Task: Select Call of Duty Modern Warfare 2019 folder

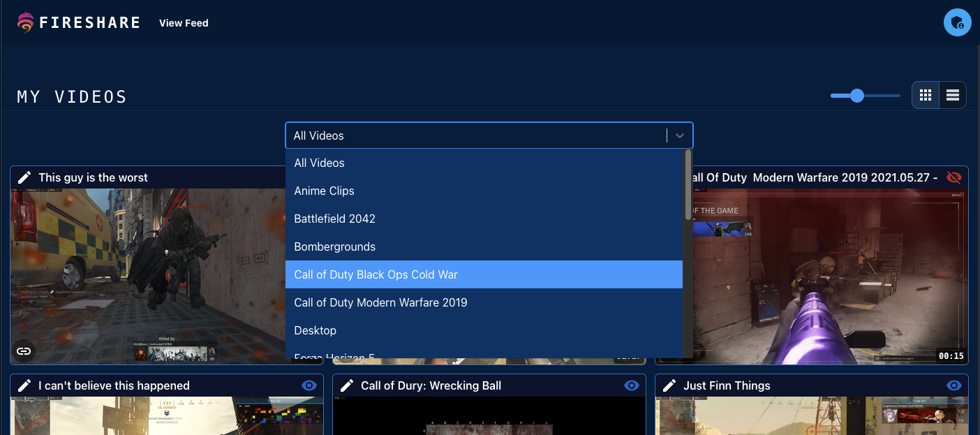Action: tap(484, 302)
